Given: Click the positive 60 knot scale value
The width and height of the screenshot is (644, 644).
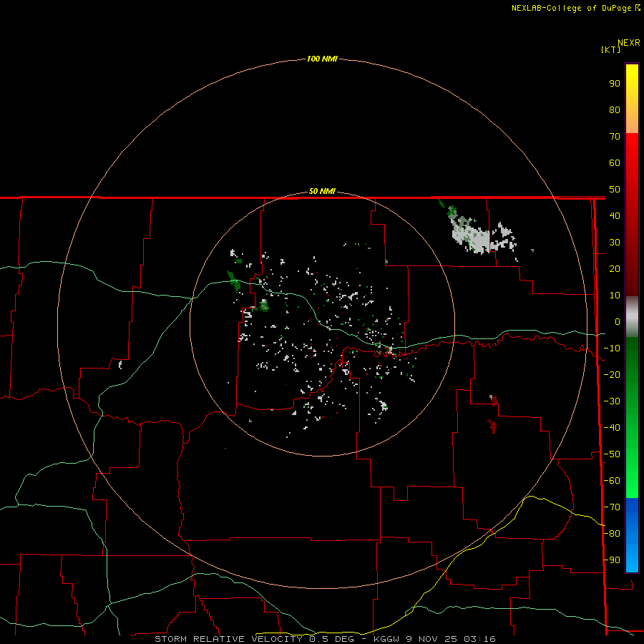Looking at the screenshot, I should point(615,162).
